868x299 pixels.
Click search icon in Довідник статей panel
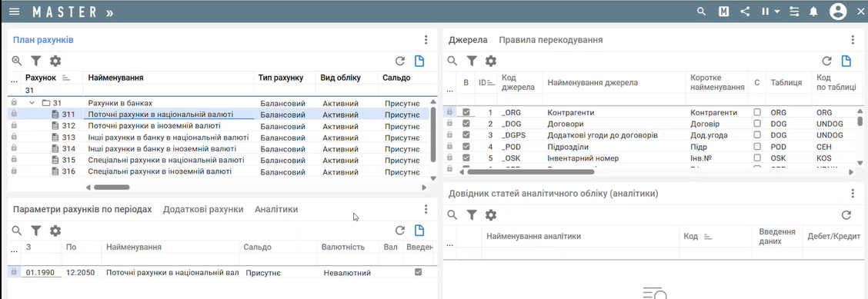tap(452, 215)
